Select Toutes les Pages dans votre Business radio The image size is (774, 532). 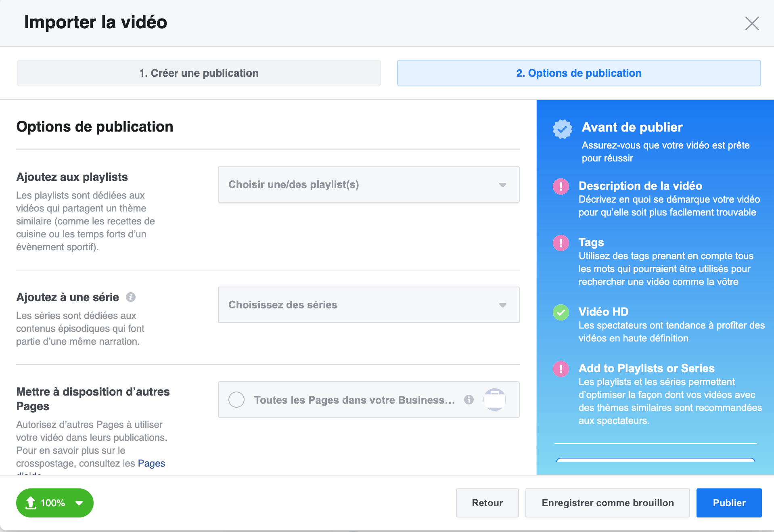pos(236,400)
